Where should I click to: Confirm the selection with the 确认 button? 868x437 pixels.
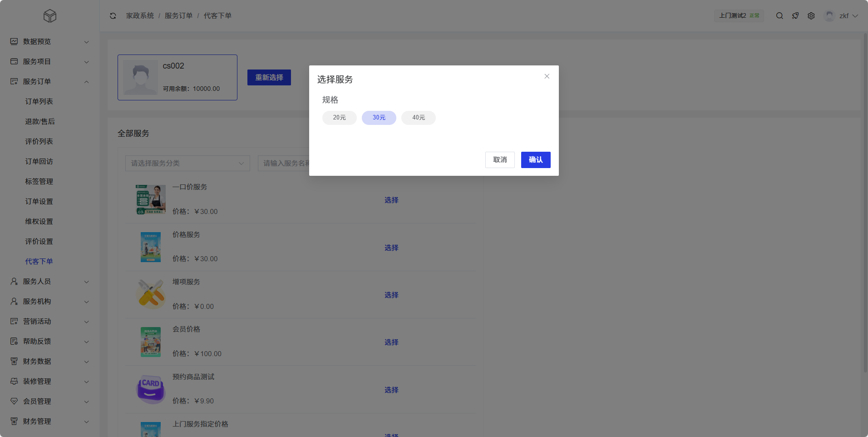pyautogui.click(x=536, y=160)
